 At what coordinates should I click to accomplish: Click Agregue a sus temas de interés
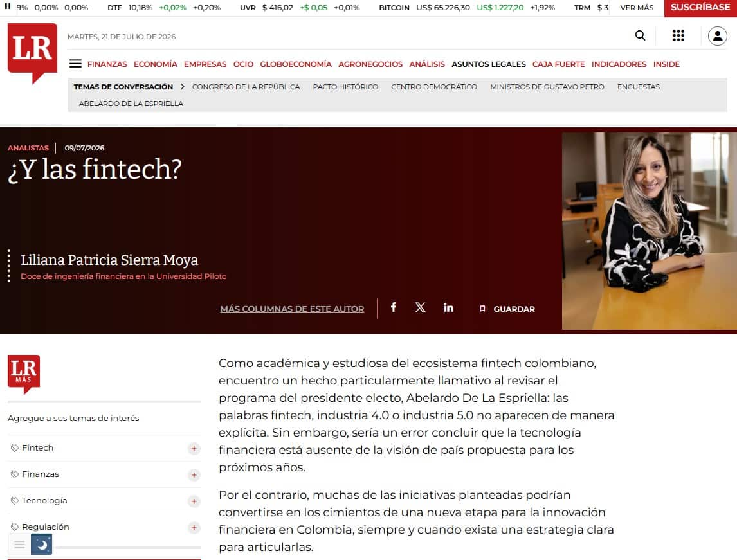click(73, 418)
